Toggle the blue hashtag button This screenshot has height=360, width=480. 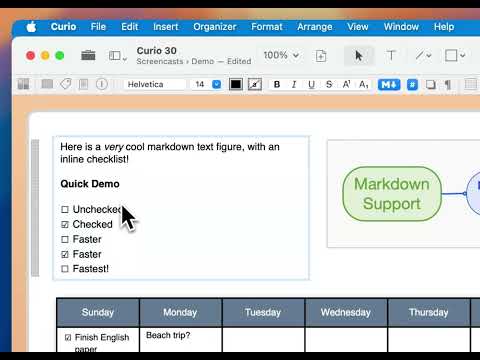[412, 84]
